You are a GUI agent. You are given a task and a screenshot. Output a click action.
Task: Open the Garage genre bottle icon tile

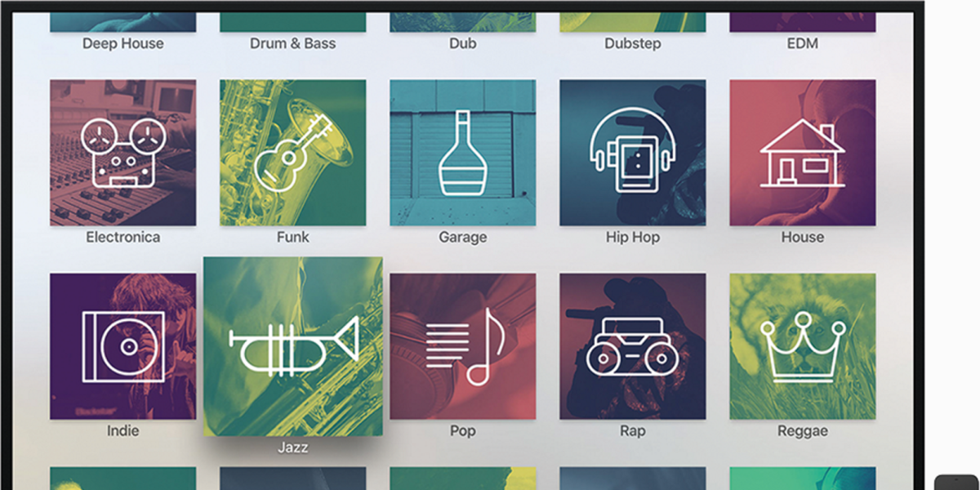[x=463, y=153]
